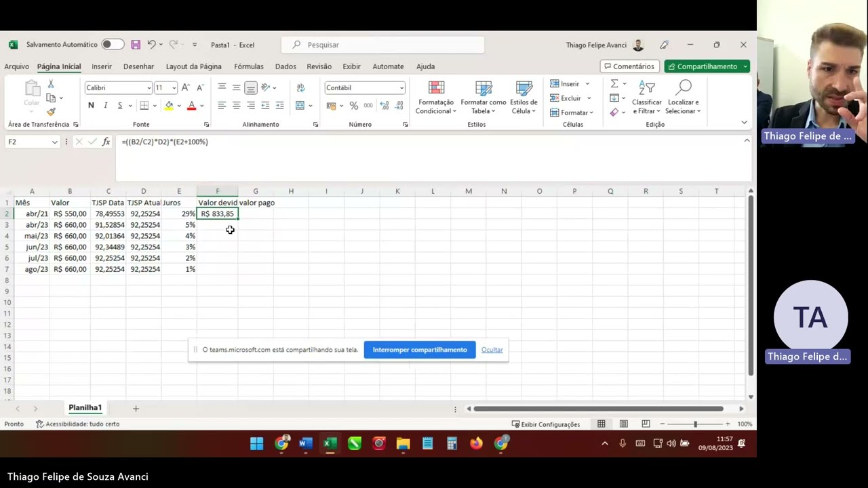
Task: Click Acessibilidade: tudo certo status
Action: coord(77,424)
